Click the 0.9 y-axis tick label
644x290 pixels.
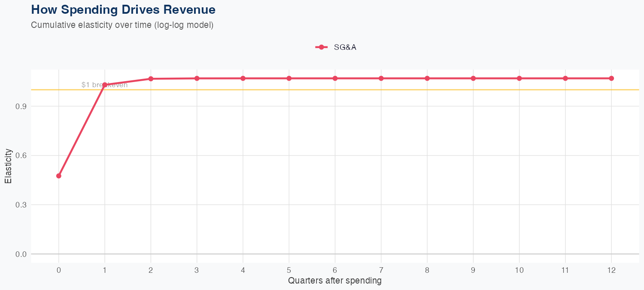[x=21, y=106]
